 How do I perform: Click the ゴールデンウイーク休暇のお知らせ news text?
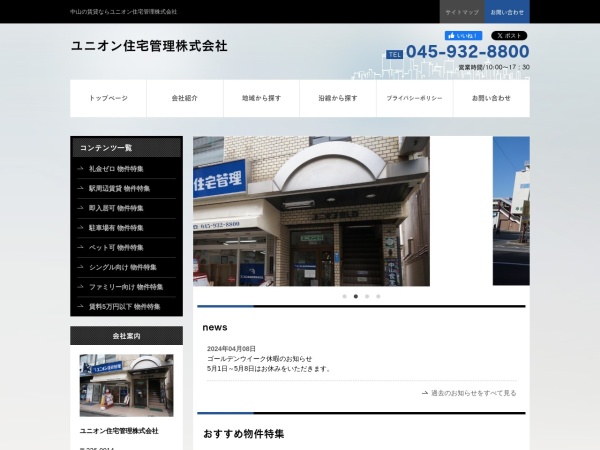tap(259, 359)
